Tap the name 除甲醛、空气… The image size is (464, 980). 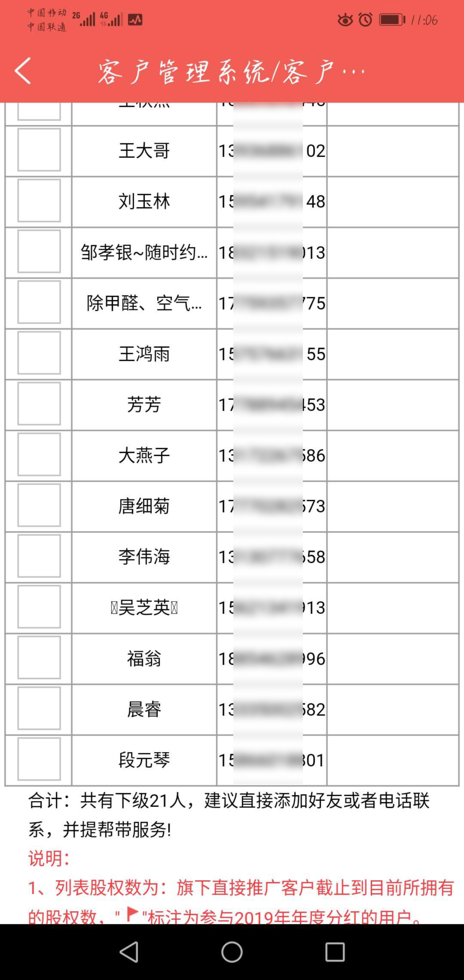pyautogui.click(x=144, y=303)
